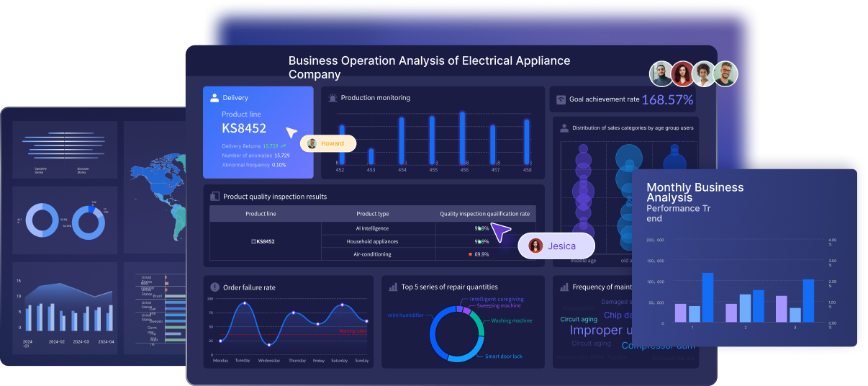Click the Air-conditioning table cell
Viewport: 868px width, 386px height.
pyautogui.click(x=372, y=254)
